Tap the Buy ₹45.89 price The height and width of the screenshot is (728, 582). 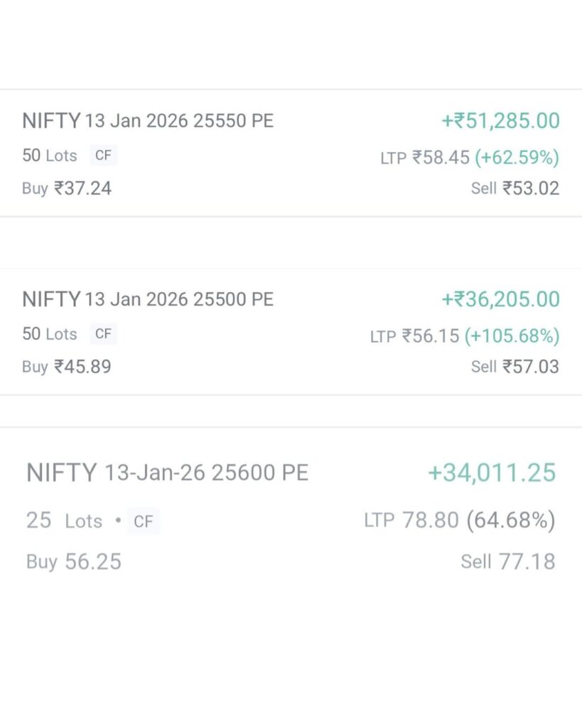pos(67,367)
